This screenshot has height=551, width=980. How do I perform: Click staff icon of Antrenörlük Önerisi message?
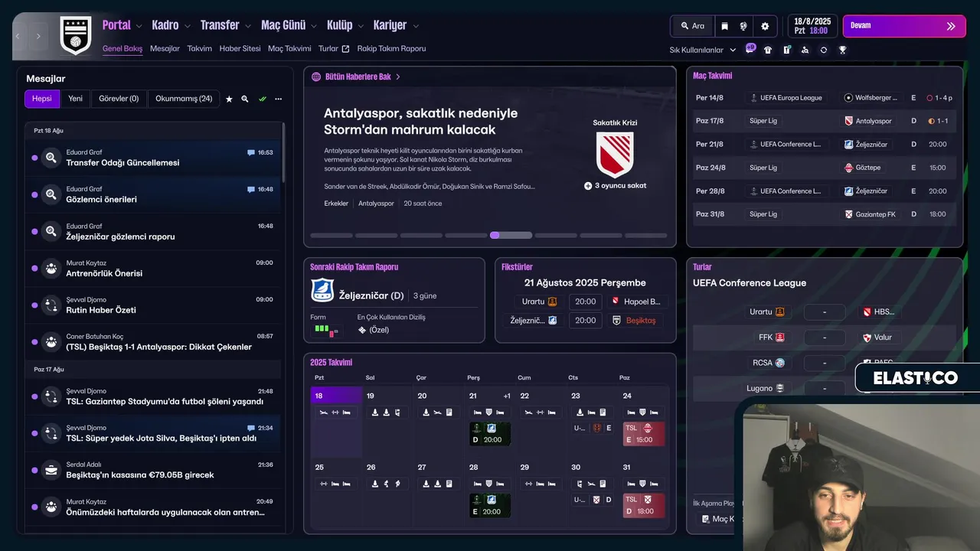pyautogui.click(x=51, y=268)
